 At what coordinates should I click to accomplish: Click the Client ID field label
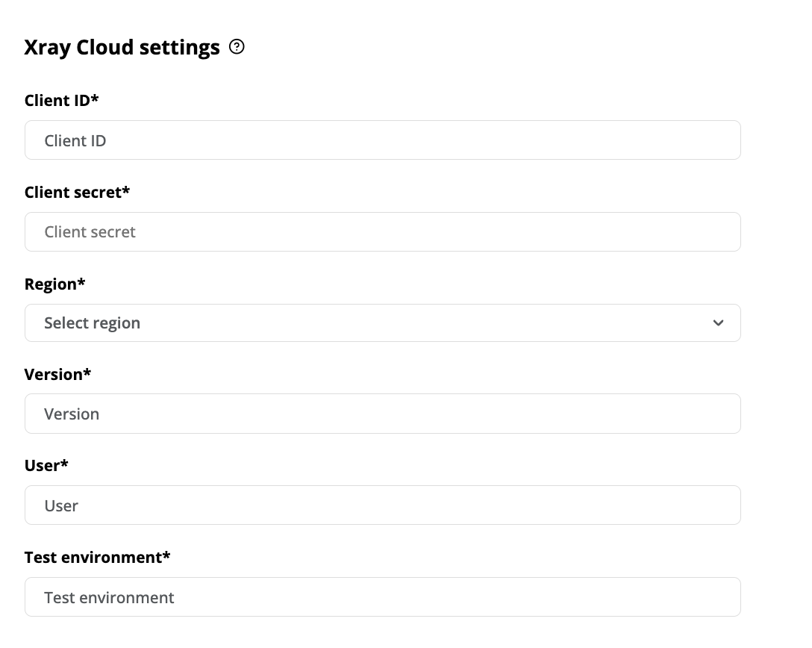point(61,100)
